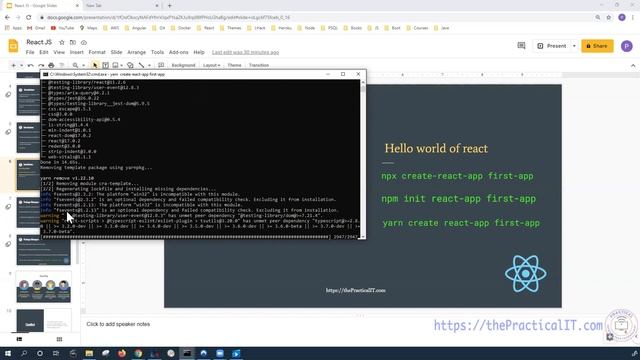This screenshot has height=360, width=640.
Task: Open the 'Last edit was' version history link
Action: [245, 52]
